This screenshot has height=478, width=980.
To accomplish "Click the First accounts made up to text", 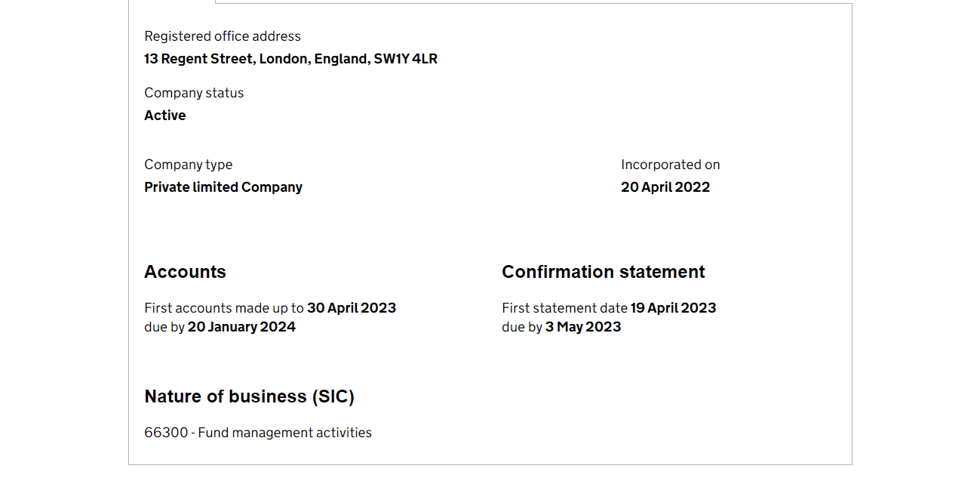I will pos(224,308).
